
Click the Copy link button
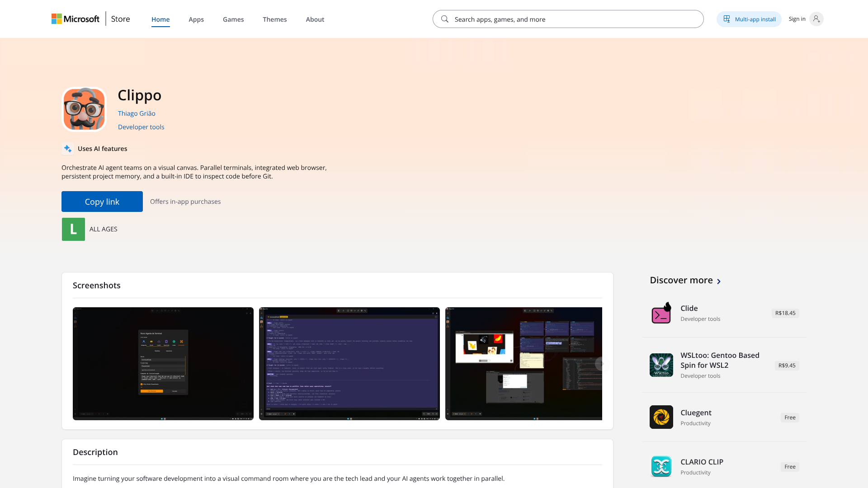102,202
